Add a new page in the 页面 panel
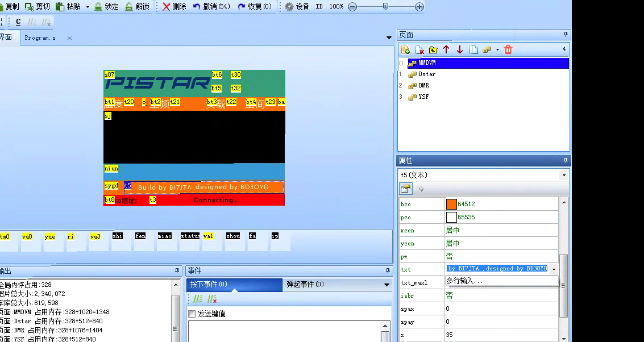The image size is (644, 342). click(405, 49)
